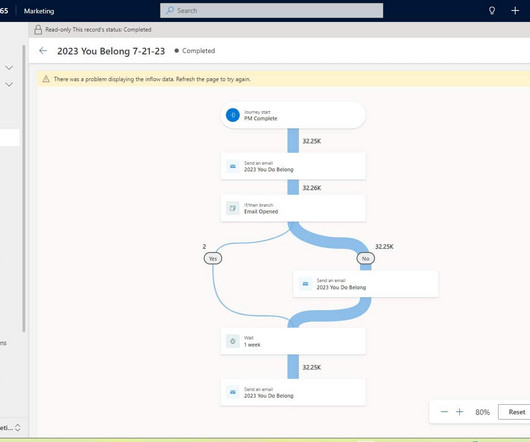Screen dimensions: 530x442
Task: Select the Journey start PM Complete icon
Action: (x=233, y=115)
